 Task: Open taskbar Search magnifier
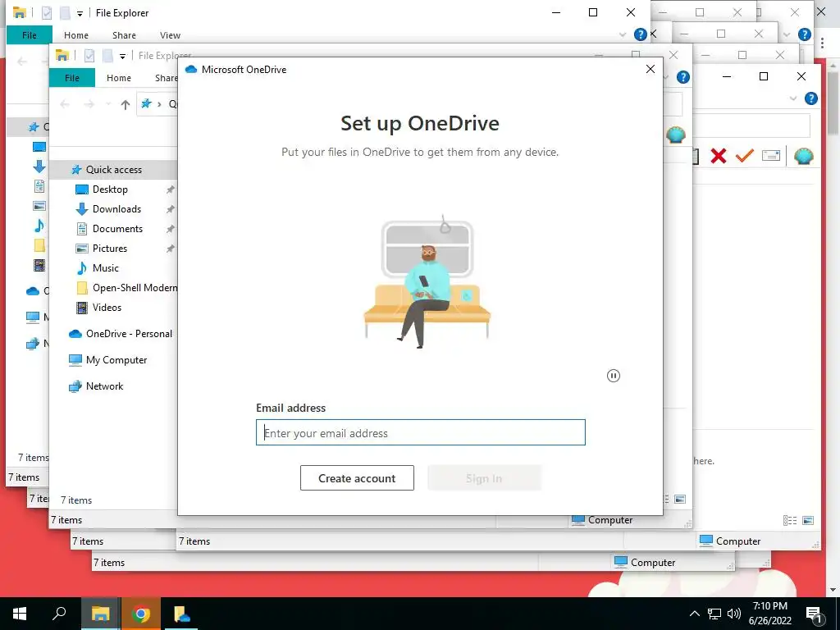click(x=59, y=614)
